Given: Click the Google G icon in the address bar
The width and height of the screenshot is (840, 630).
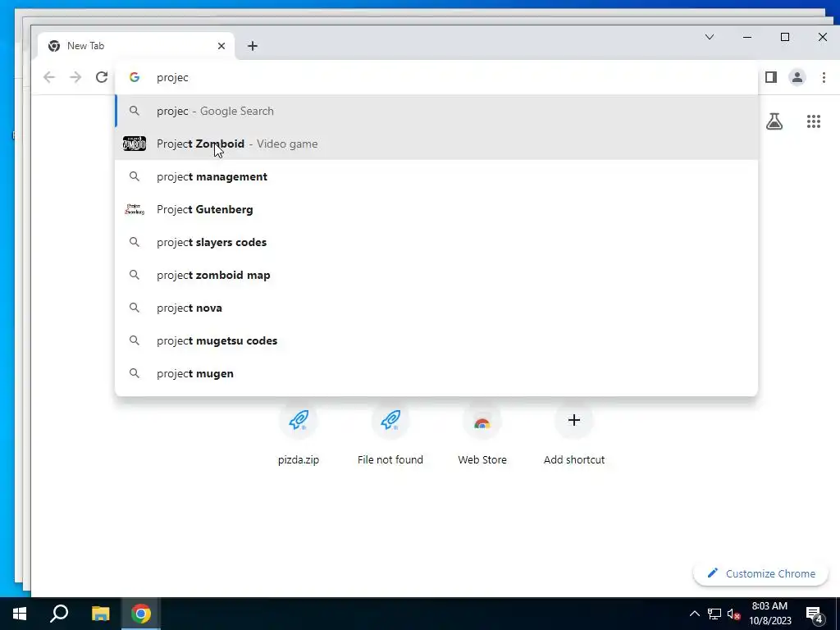Looking at the screenshot, I should (135, 77).
